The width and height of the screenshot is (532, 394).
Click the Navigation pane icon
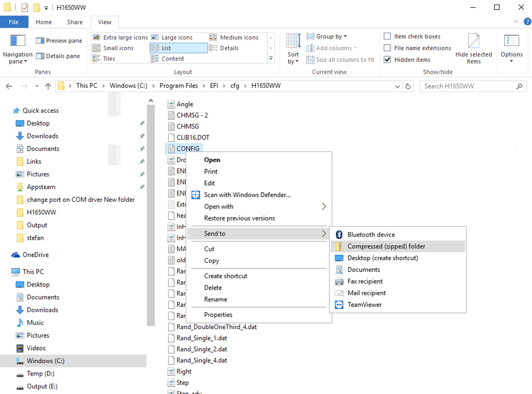coord(18,41)
